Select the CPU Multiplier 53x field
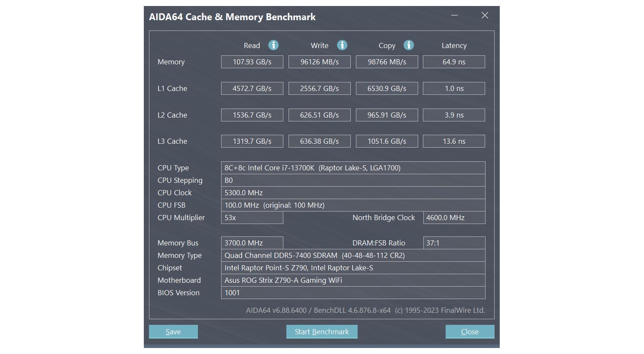This screenshot has height=354, width=644. coord(252,218)
